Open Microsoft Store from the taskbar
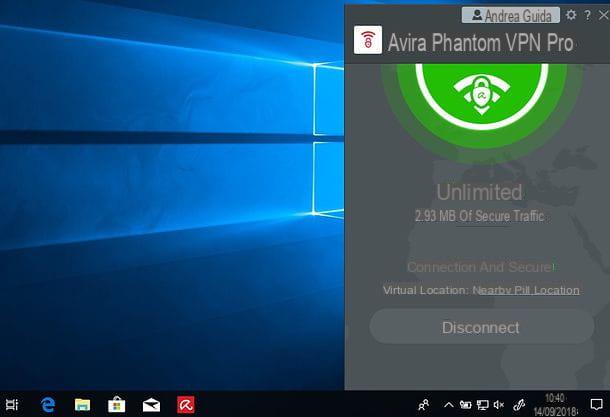 click(116, 405)
